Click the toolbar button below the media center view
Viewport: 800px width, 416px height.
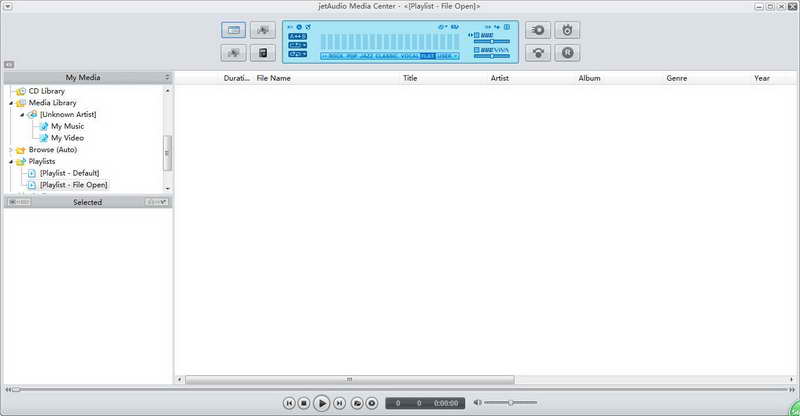pos(234,53)
